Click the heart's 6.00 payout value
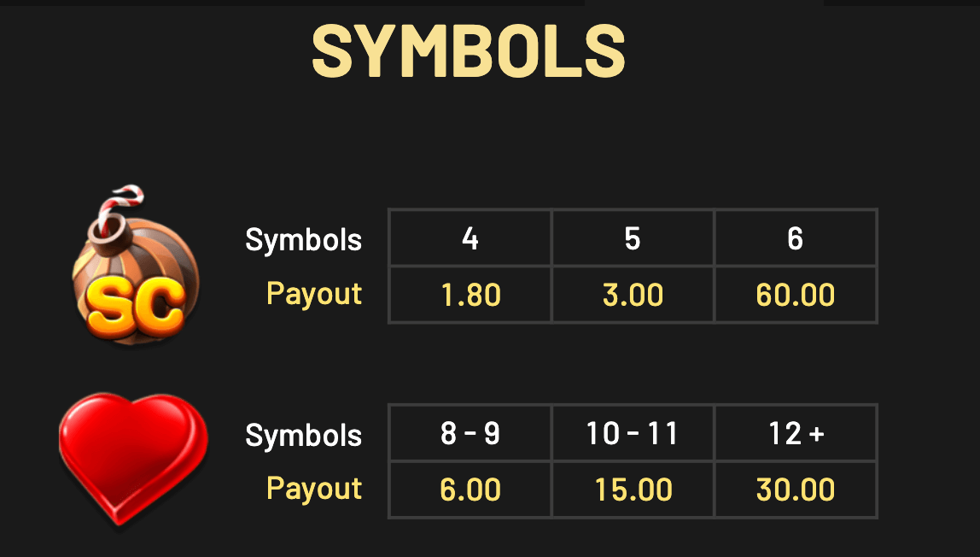This screenshot has width=980, height=557. click(x=470, y=490)
